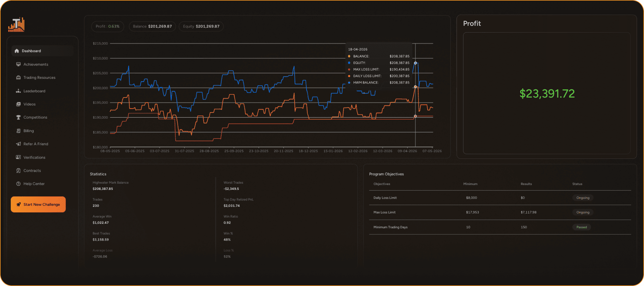The height and width of the screenshot is (286, 644).
Task: Open Refer A Friend page
Action: click(36, 144)
